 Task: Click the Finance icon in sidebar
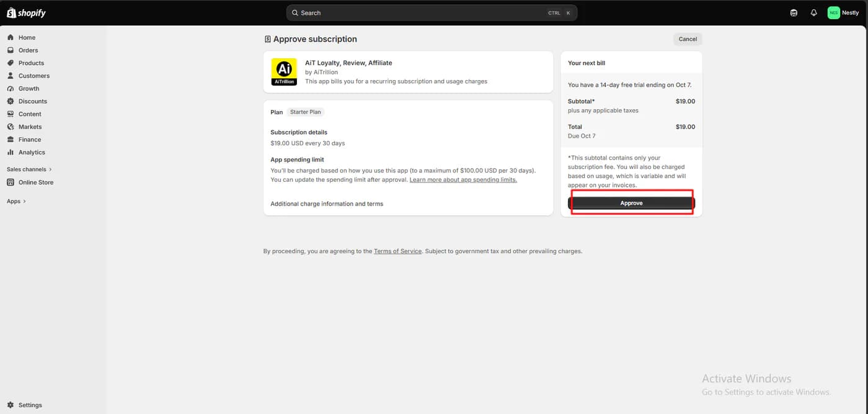[11, 140]
